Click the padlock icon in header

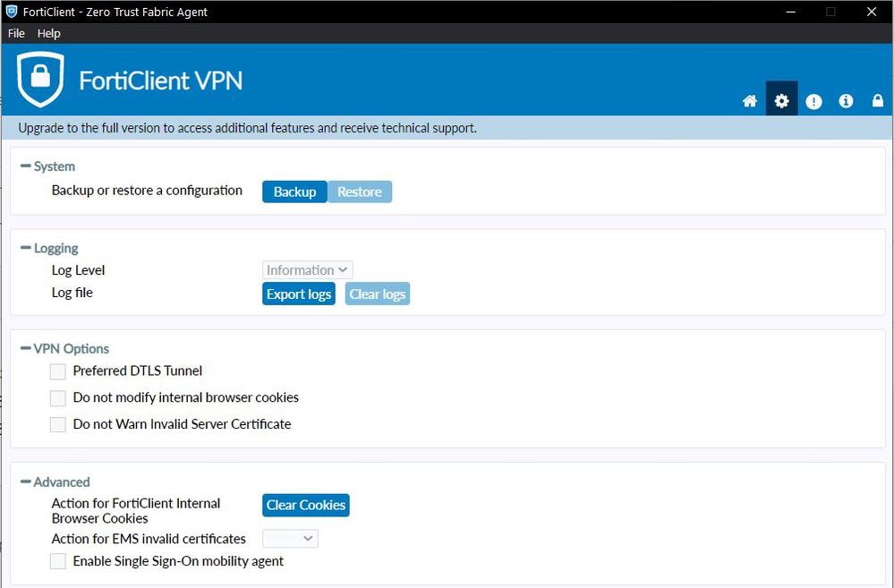click(x=878, y=101)
